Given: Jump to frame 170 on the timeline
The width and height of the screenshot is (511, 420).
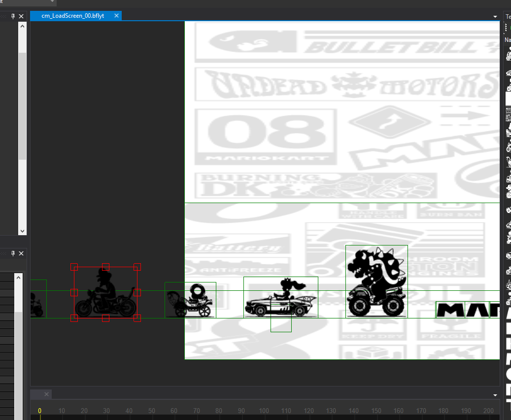Looking at the screenshot, I should [x=421, y=411].
